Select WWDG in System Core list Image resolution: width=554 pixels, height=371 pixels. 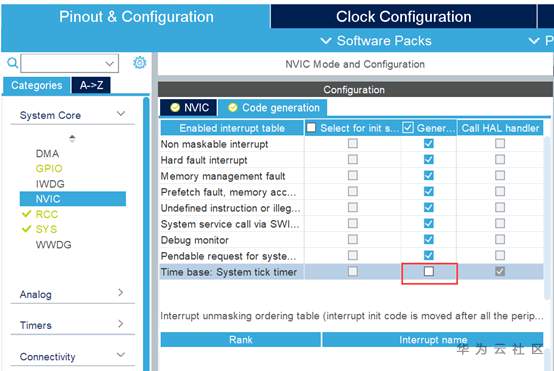pyautogui.click(x=53, y=245)
